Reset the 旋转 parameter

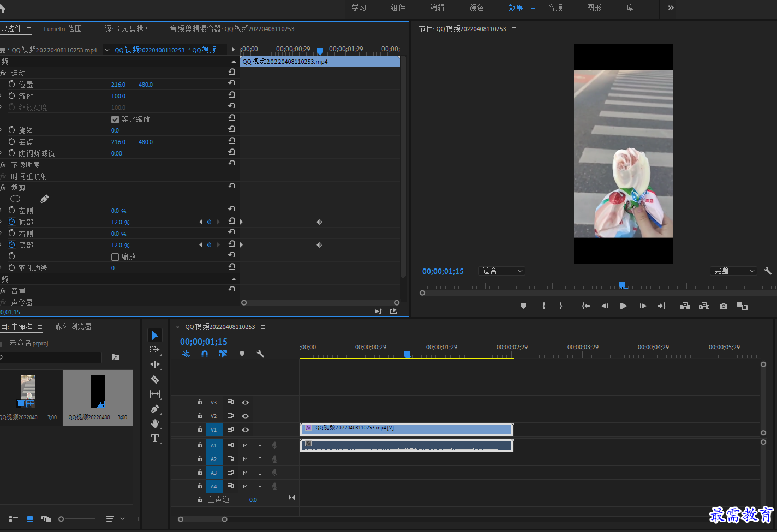click(232, 129)
